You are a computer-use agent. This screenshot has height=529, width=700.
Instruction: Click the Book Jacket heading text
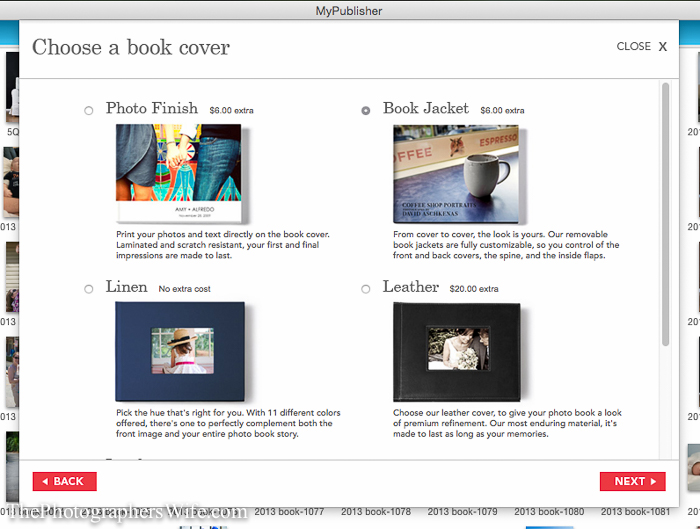point(425,108)
